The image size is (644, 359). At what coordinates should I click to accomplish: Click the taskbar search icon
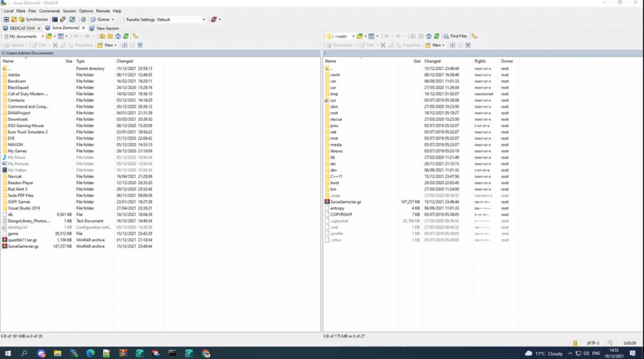point(24,353)
